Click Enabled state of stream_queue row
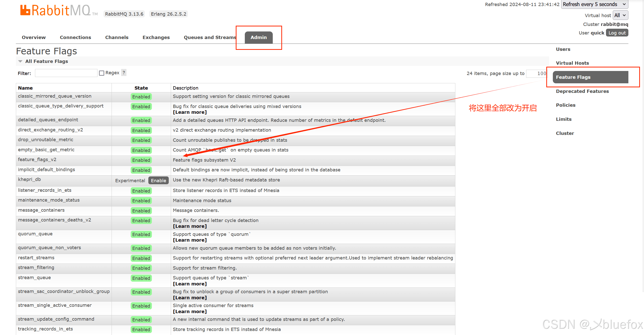Viewport: 644px width, 335px height. click(x=141, y=278)
